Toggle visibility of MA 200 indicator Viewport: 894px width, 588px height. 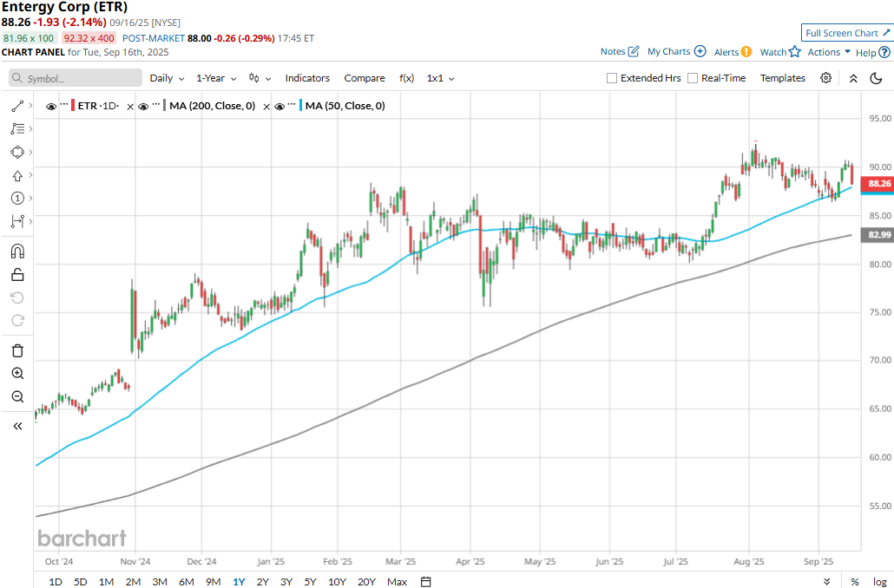pyautogui.click(x=143, y=106)
